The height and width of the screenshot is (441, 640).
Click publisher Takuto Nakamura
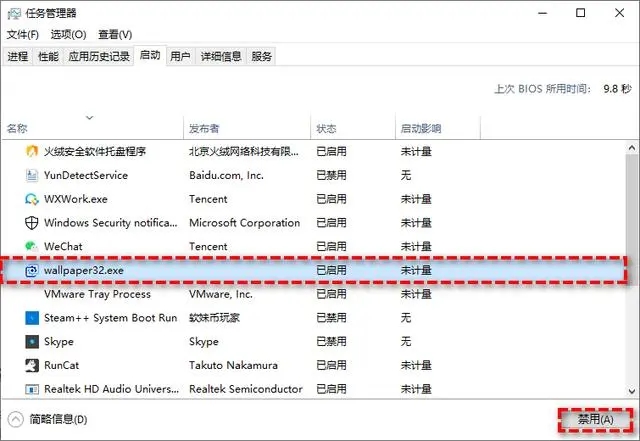click(233, 365)
